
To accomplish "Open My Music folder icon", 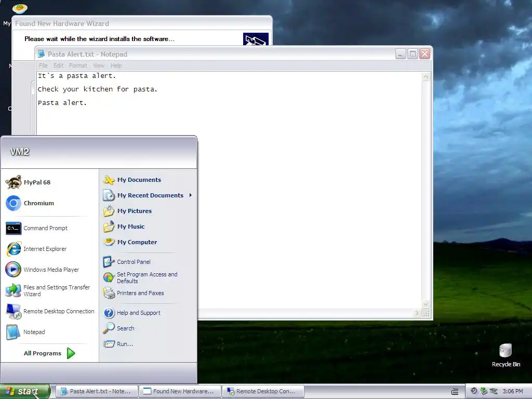I will pyautogui.click(x=109, y=227).
